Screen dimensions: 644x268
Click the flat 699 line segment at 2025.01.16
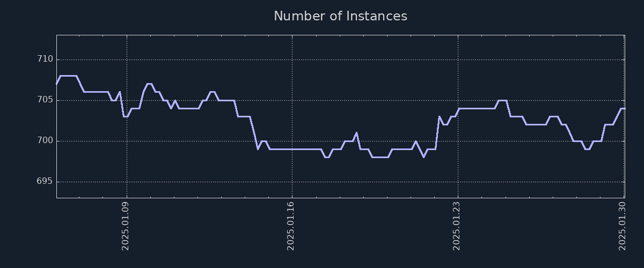click(292, 149)
